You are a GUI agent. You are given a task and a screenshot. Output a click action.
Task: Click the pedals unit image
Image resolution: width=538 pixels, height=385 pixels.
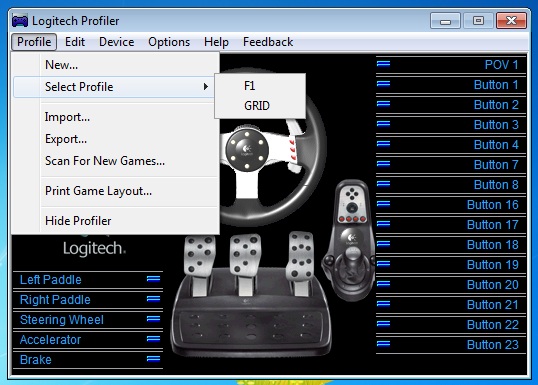point(252,295)
